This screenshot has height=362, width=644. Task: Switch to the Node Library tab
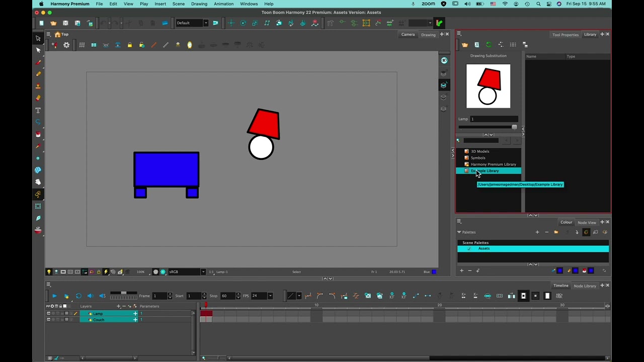click(585, 286)
